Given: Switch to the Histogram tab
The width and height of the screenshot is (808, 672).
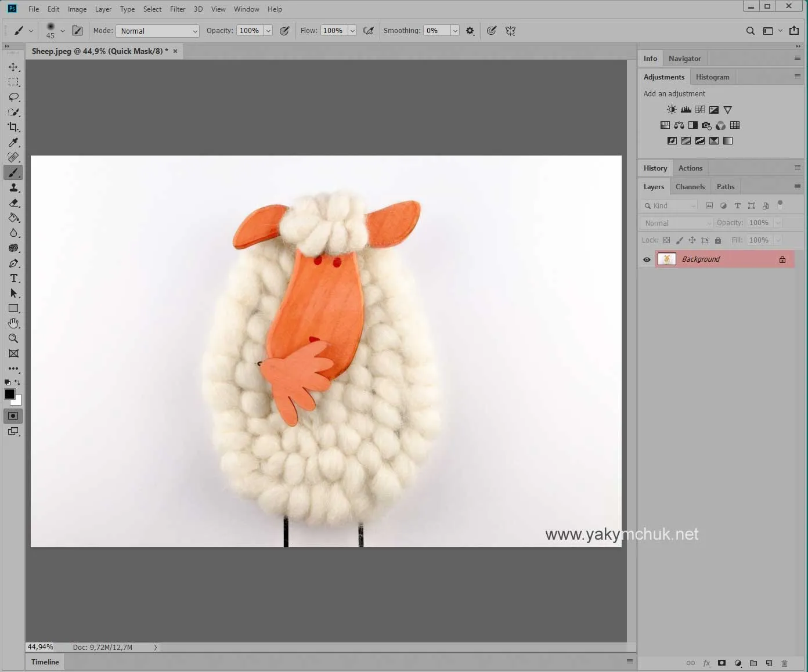Looking at the screenshot, I should tap(713, 77).
